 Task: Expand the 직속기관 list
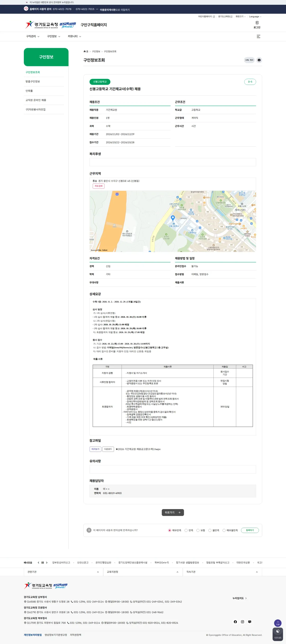pyautogui.click(x=222, y=572)
